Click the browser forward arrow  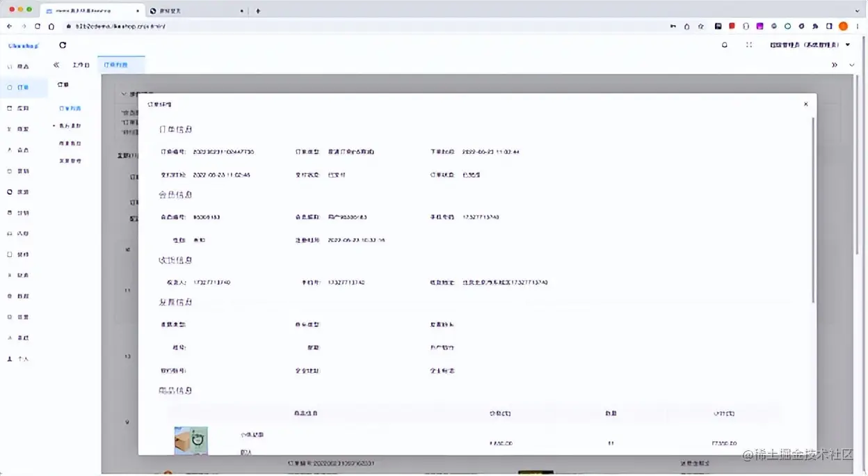click(23, 26)
